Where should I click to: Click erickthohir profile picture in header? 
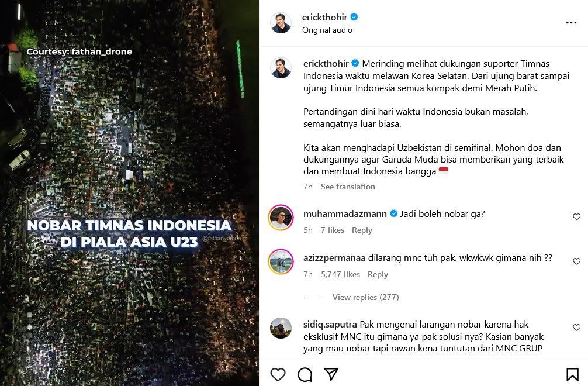point(281,22)
